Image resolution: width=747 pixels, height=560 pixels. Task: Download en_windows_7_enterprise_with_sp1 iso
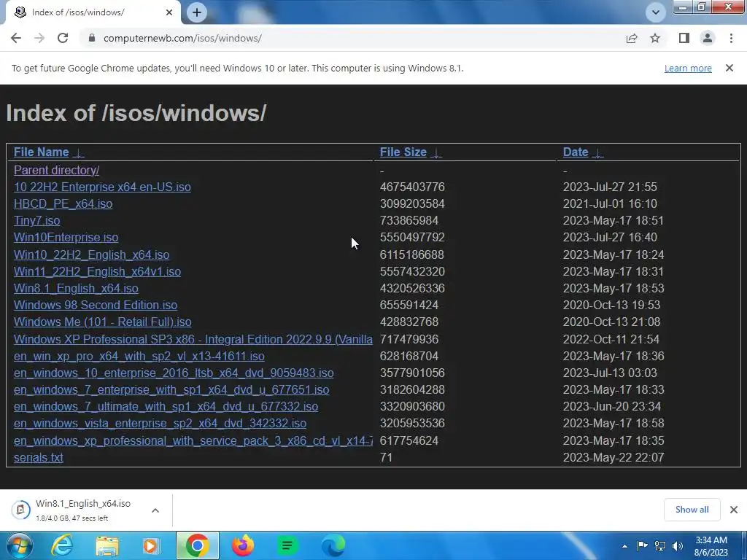click(171, 389)
